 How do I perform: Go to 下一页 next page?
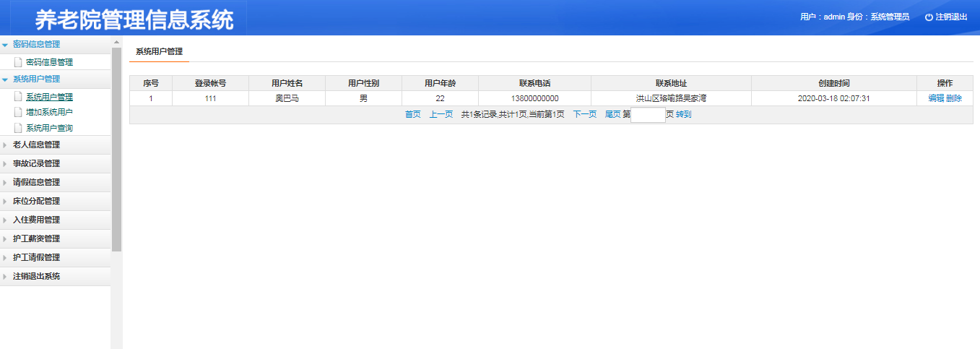[x=585, y=114]
